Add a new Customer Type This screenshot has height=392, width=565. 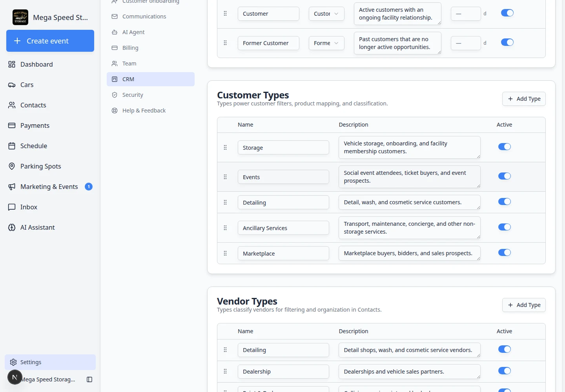click(x=524, y=99)
